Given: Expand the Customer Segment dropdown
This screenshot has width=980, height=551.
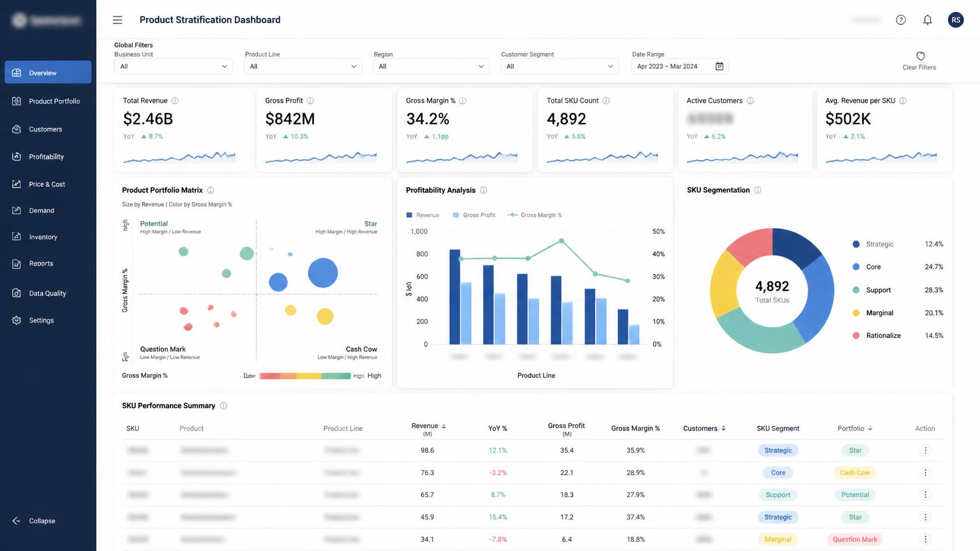Looking at the screenshot, I should pyautogui.click(x=559, y=67).
